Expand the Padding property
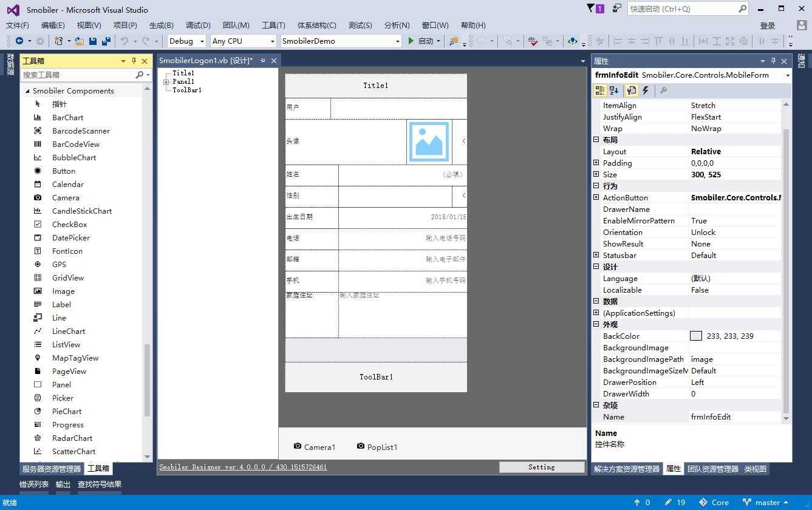 pyautogui.click(x=596, y=163)
